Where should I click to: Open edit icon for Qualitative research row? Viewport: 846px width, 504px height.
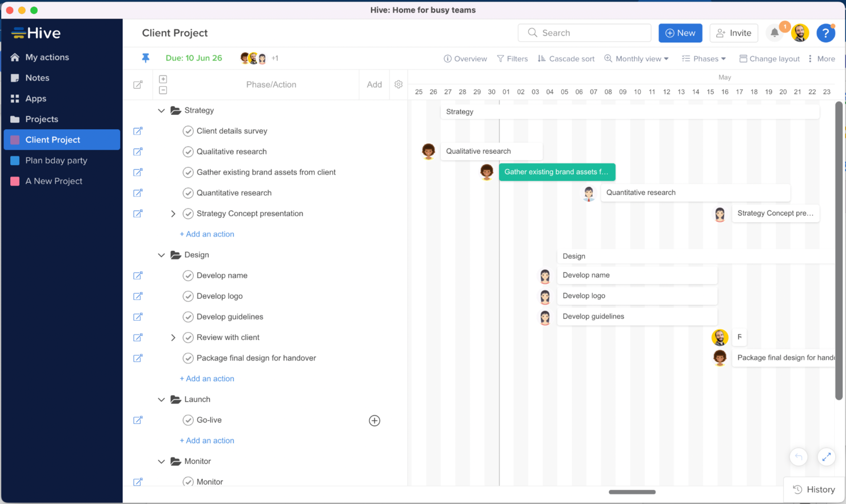(138, 151)
